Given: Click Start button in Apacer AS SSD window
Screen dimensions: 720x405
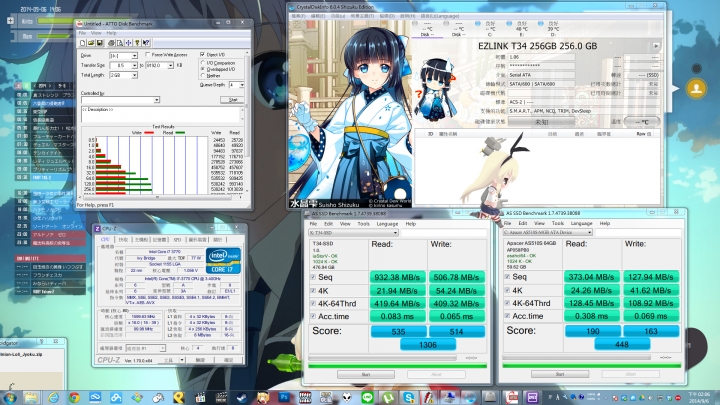Looking at the screenshot, I should pos(560,374).
